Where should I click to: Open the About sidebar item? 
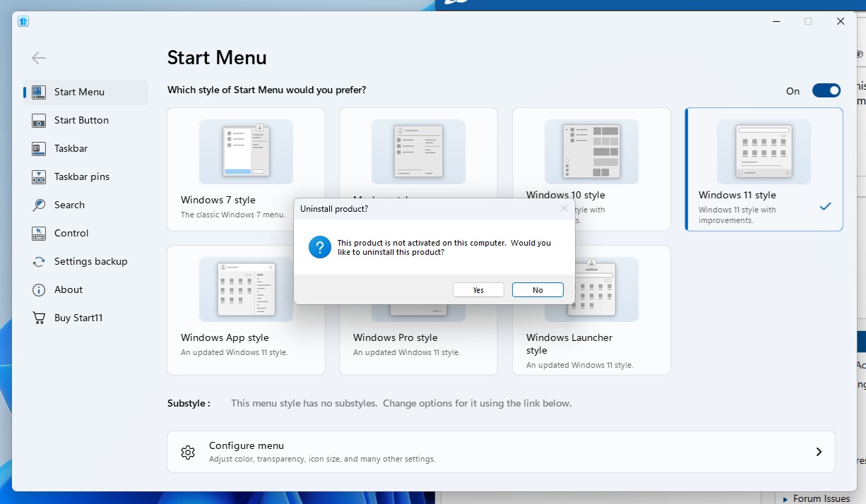69,290
